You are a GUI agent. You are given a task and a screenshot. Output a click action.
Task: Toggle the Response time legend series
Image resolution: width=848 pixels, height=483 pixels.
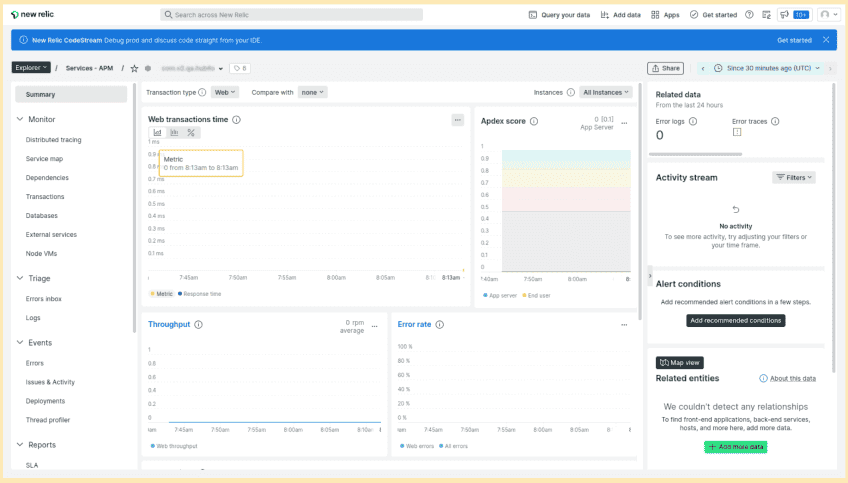200,294
